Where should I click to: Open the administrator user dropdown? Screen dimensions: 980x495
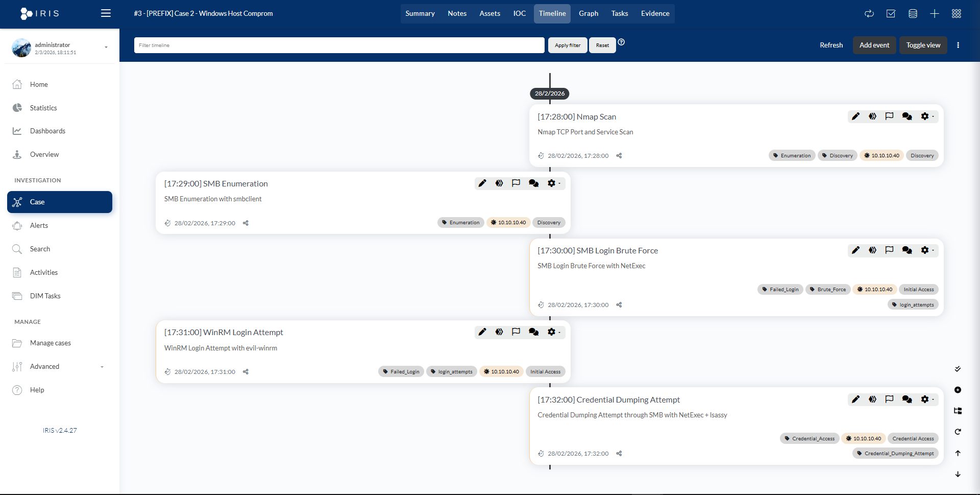106,48
